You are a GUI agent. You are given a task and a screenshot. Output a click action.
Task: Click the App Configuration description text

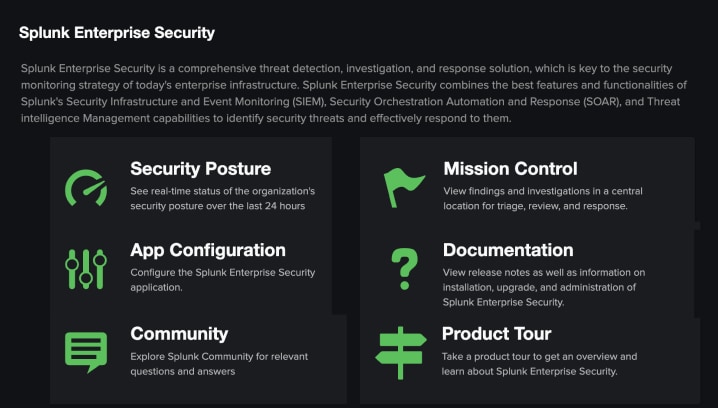222,279
